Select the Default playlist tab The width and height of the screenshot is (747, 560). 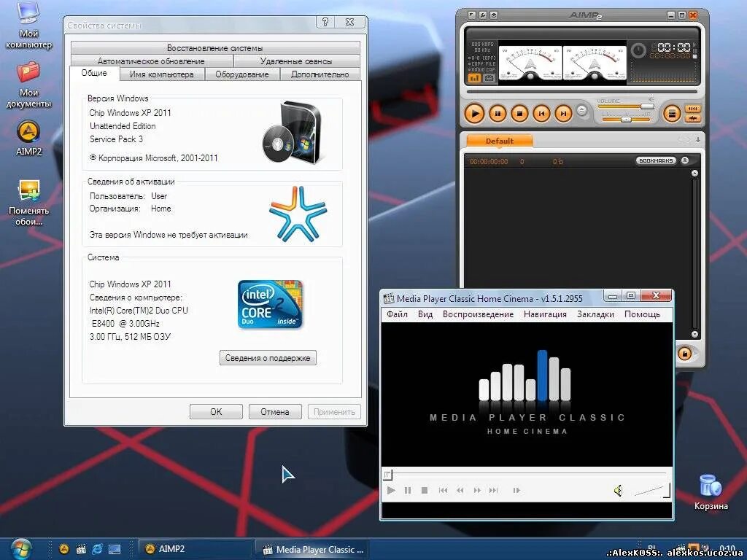pos(499,141)
